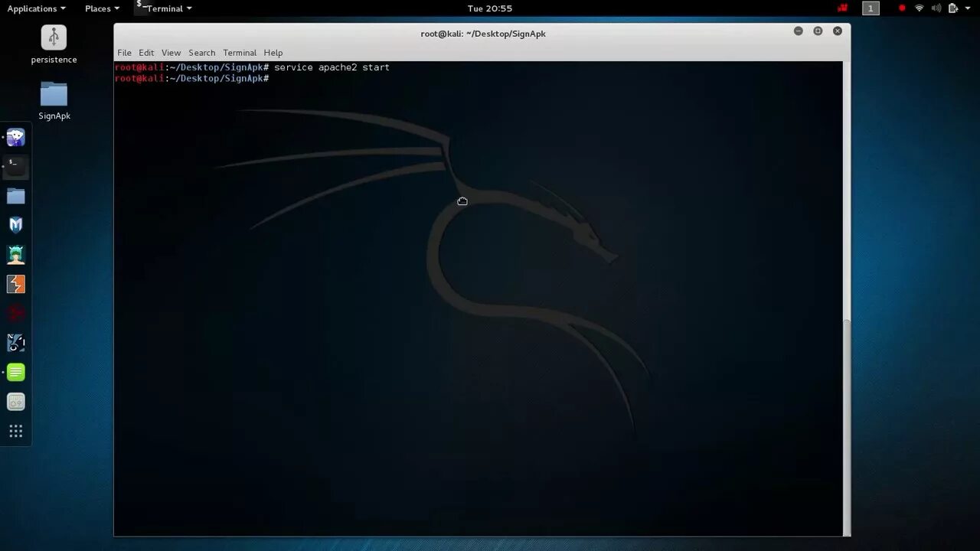This screenshot has width=980, height=551.
Task: Open the persistence USB drive on desktop
Action: (x=54, y=44)
